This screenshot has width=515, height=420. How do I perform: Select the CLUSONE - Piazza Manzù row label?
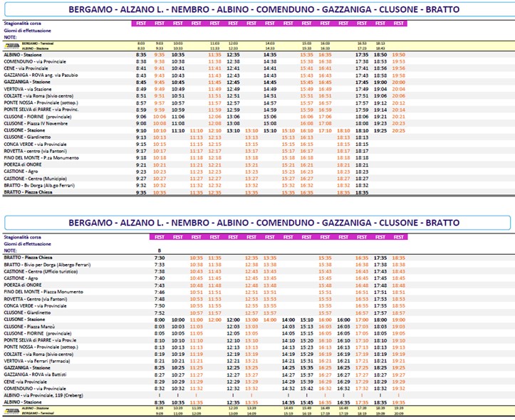(29, 327)
